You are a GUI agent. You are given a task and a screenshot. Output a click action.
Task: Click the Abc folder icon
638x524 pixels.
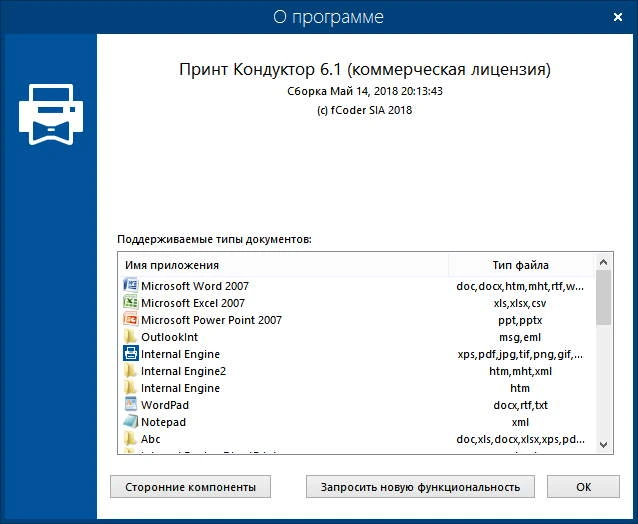click(x=130, y=439)
